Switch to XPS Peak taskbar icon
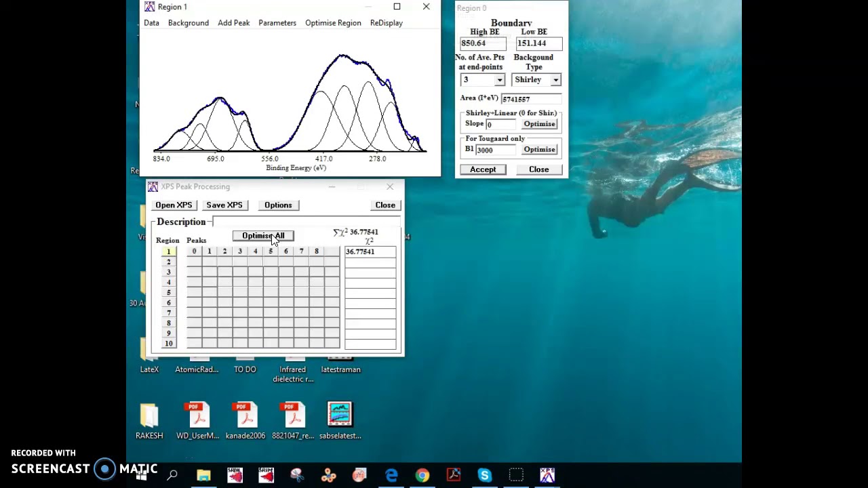Image resolution: width=868 pixels, height=488 pixels. pyautogui.click(x=547, y=475)
